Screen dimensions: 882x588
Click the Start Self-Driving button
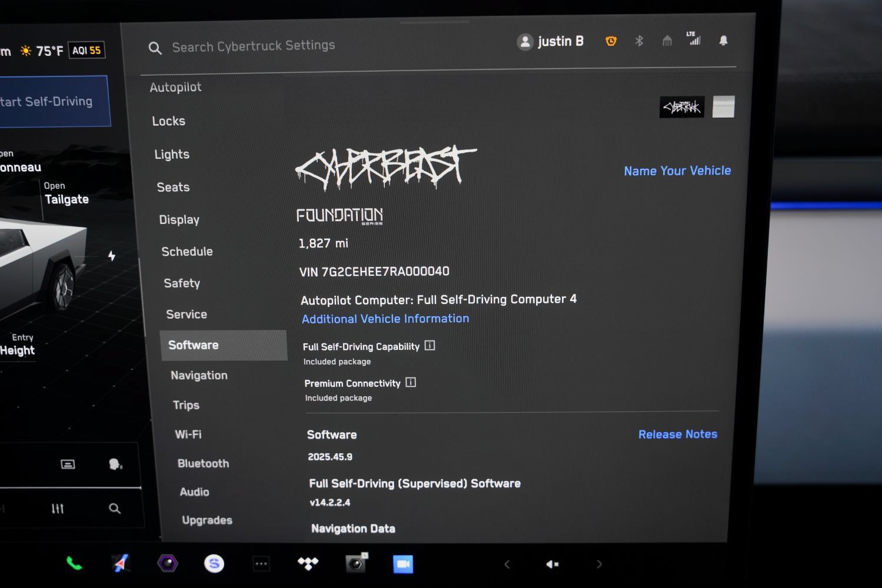[x=54, y=101]
